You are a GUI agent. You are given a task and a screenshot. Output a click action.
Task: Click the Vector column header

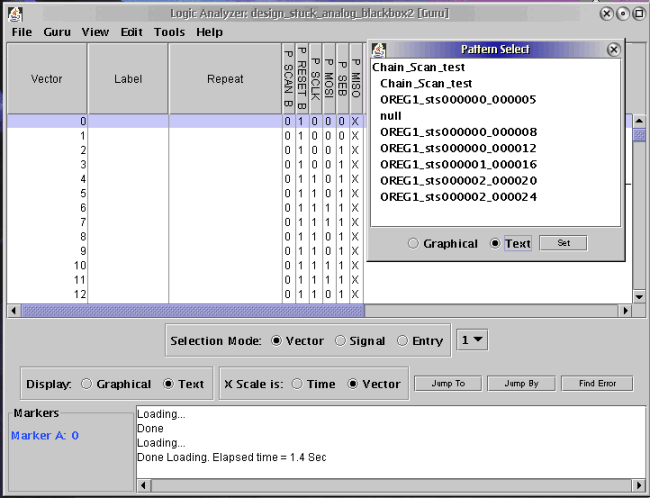point(47,78)
